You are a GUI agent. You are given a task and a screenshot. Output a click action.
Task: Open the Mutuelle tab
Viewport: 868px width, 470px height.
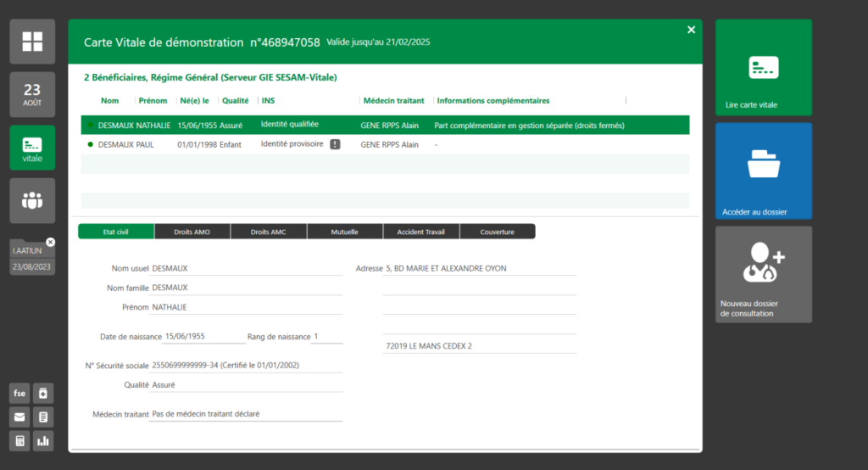pyautogui.click(x=344, y=231)
